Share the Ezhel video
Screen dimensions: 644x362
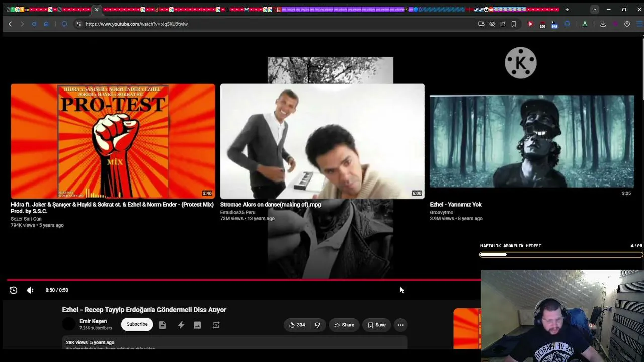click(344, 325)
